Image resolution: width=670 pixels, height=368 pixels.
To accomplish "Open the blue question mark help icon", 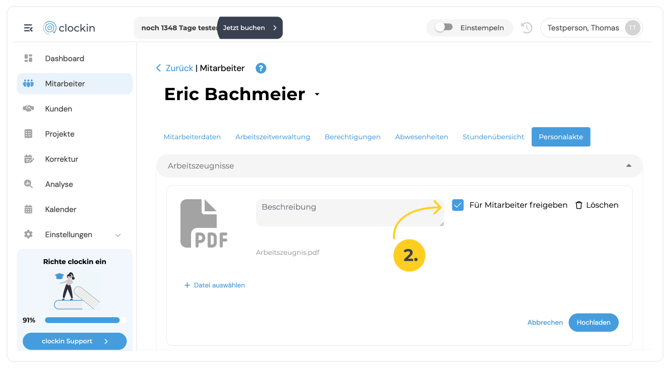I will [x=261, y=68].
